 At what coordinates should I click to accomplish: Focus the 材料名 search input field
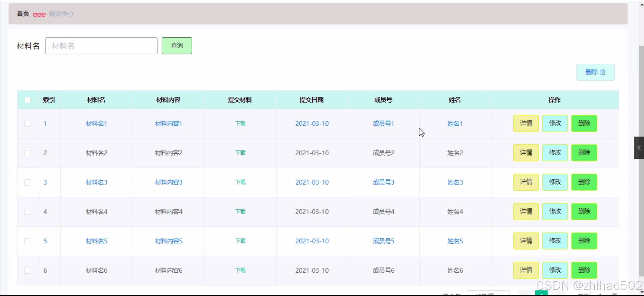click(x=101, y=46)
